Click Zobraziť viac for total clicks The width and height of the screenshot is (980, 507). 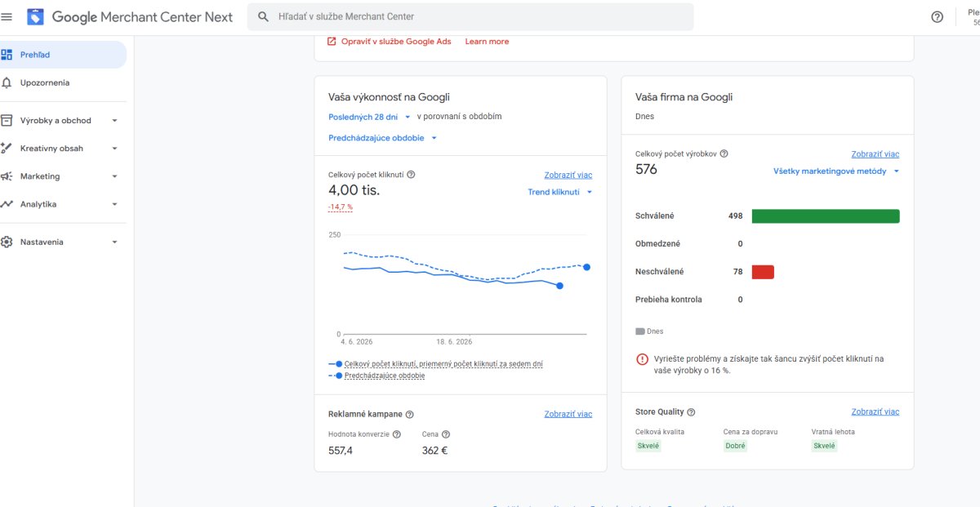click(x=568, y=175)
